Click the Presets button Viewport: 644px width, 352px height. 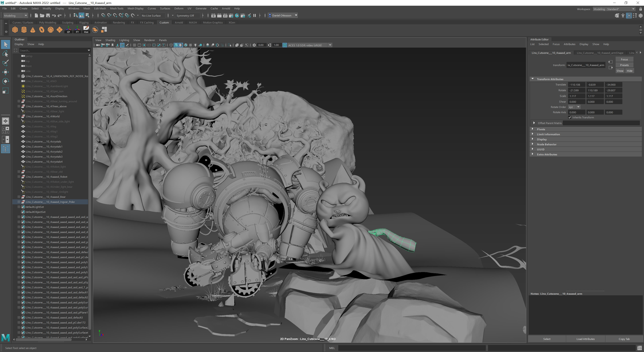(624, 65)
